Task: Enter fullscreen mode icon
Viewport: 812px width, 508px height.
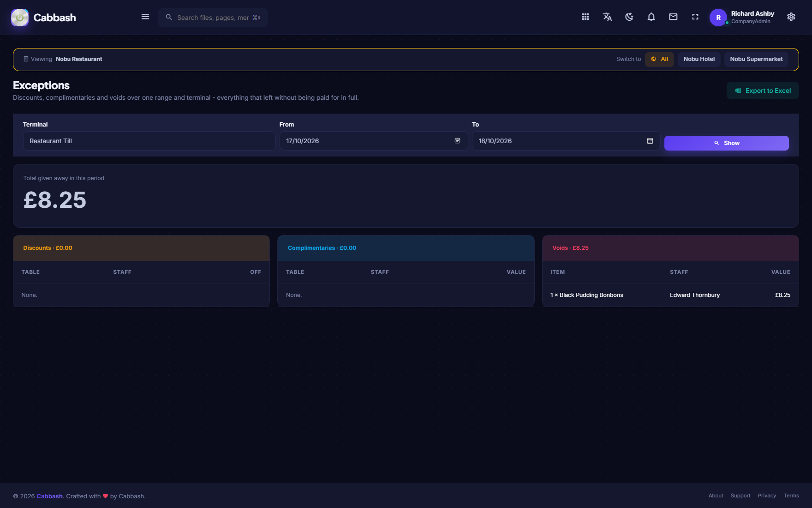Action: 695,17
